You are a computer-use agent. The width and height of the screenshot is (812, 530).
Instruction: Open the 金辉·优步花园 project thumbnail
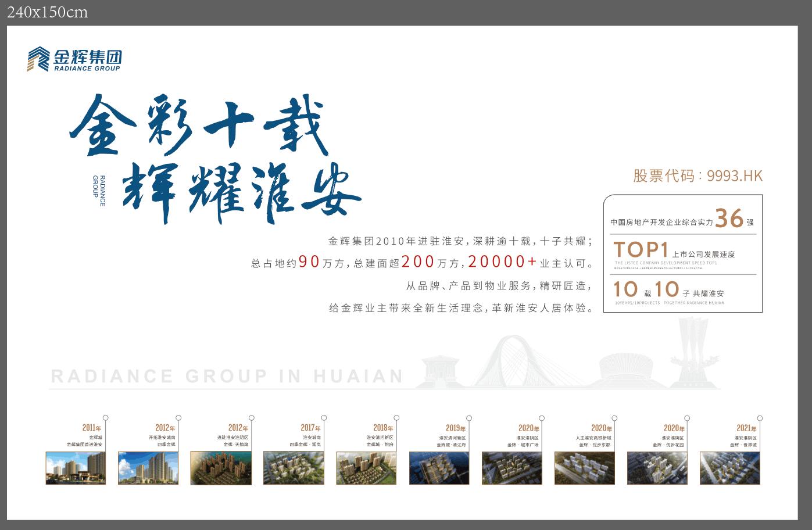pyautogui.click(x=657, y=468)
